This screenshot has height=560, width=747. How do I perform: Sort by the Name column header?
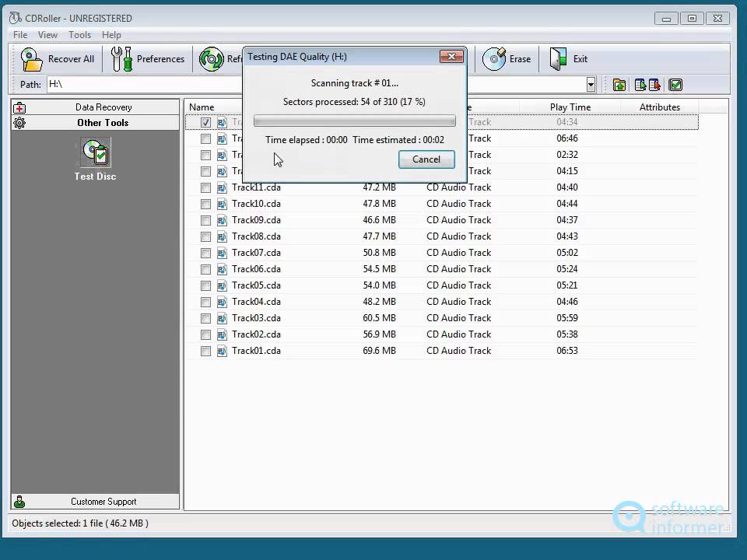(x=202, y=107)
